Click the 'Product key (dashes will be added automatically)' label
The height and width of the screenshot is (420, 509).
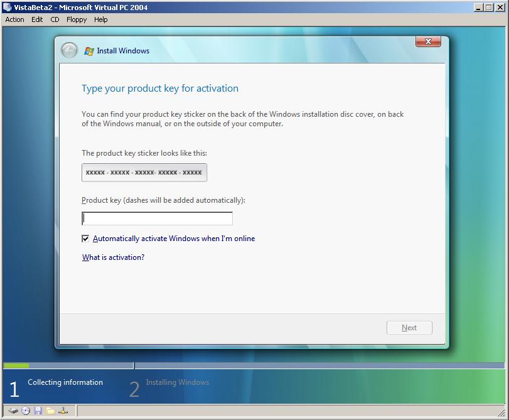pos(163,200)
